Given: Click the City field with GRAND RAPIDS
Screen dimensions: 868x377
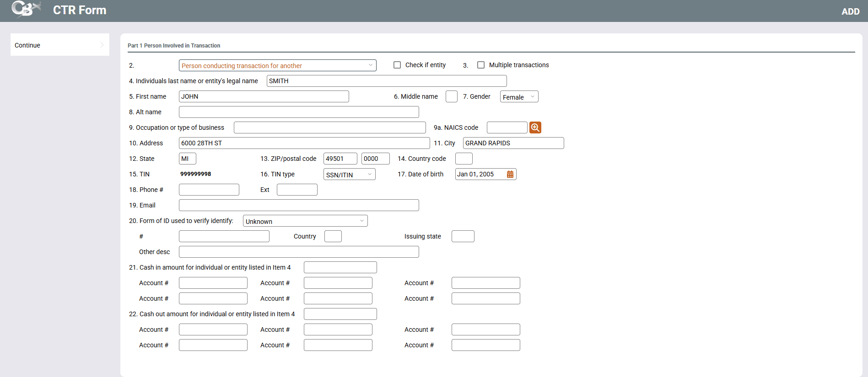Looking at the screenshot, I should pos(513,143).
